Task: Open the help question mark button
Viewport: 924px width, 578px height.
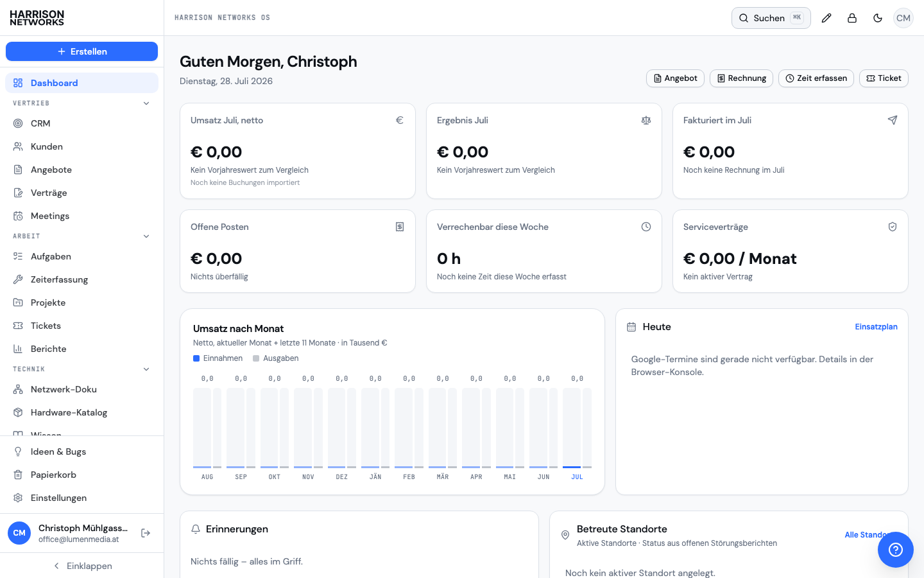Action: (896, 550)
